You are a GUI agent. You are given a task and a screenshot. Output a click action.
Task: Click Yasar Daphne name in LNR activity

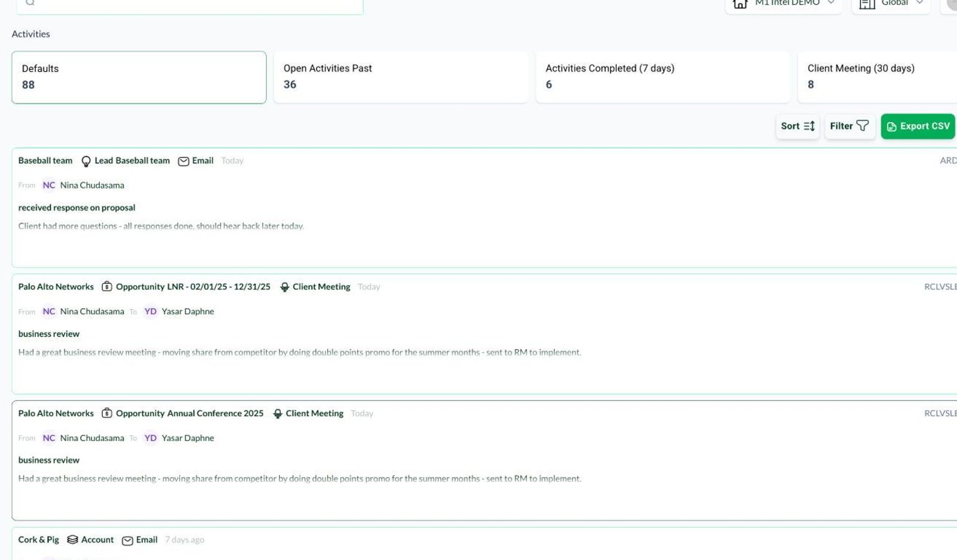click(188, 311)
